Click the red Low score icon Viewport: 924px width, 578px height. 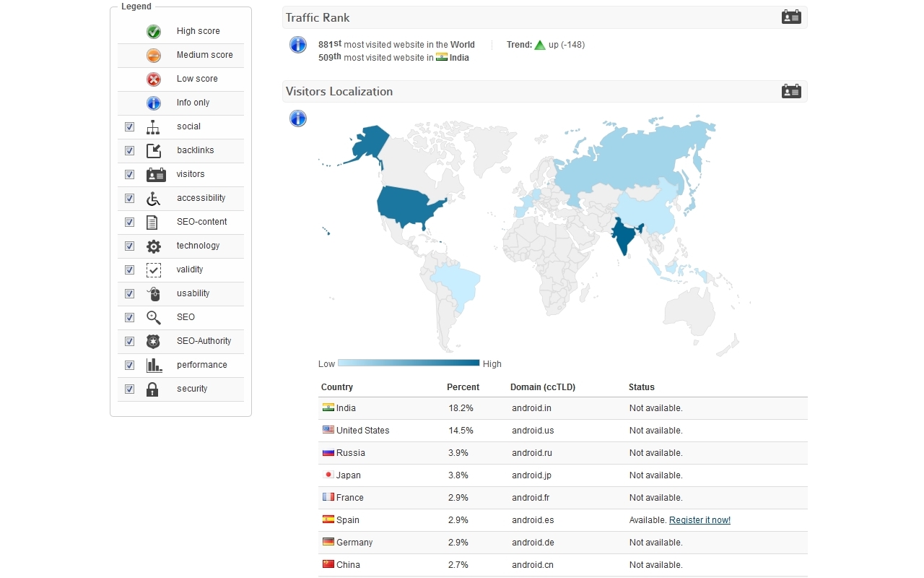click(154, 79)
